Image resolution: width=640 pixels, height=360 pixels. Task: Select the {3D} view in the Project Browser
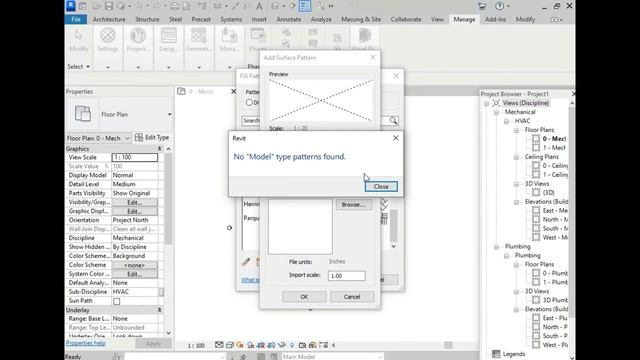click(x=549, y=193)
